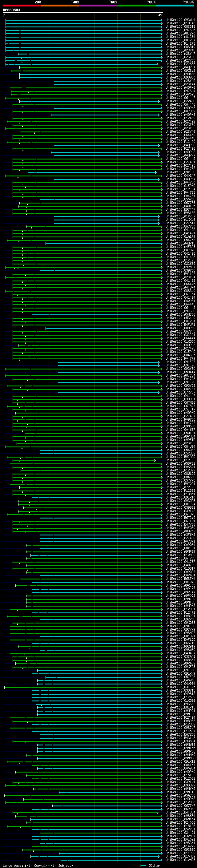This screenshot has height=868, width=197.
Task: Click the white query sequence ruler bar
Action: (x=83, y=13)
